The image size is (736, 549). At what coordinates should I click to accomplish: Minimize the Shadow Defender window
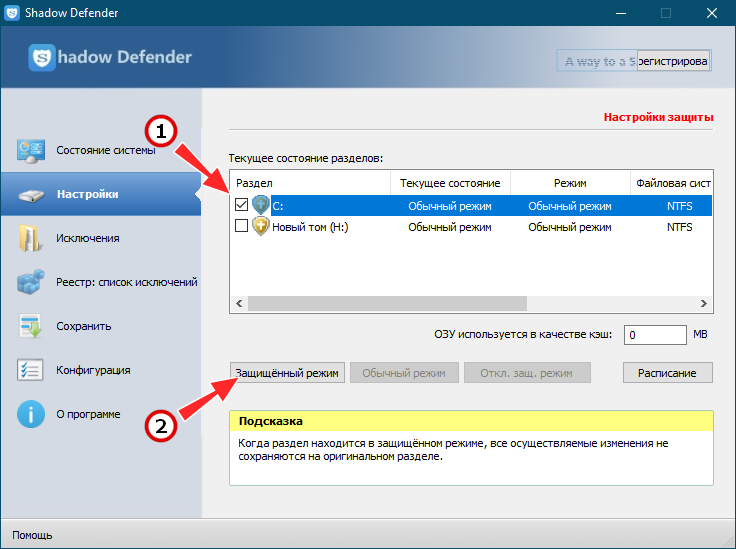621,13
